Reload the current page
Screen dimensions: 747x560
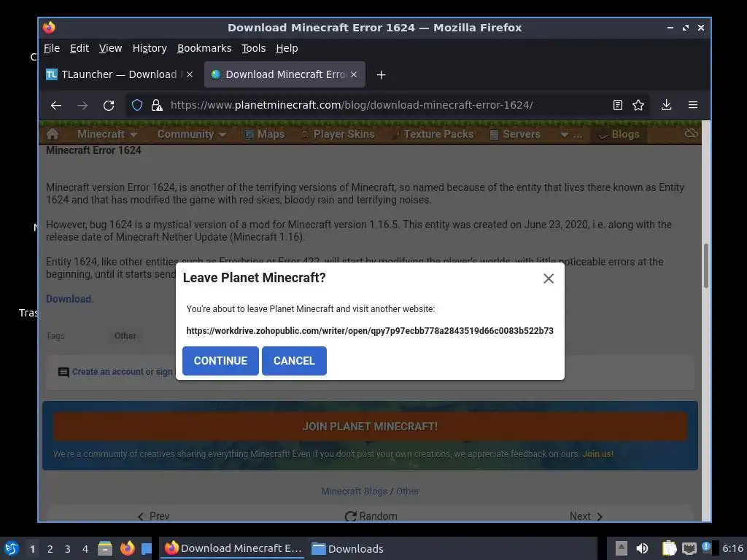pos(109,105)
